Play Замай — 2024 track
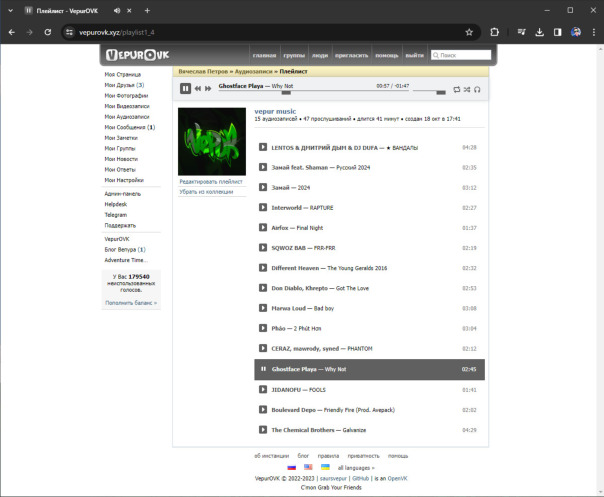The image size is (604, 497). pos(263,187)
